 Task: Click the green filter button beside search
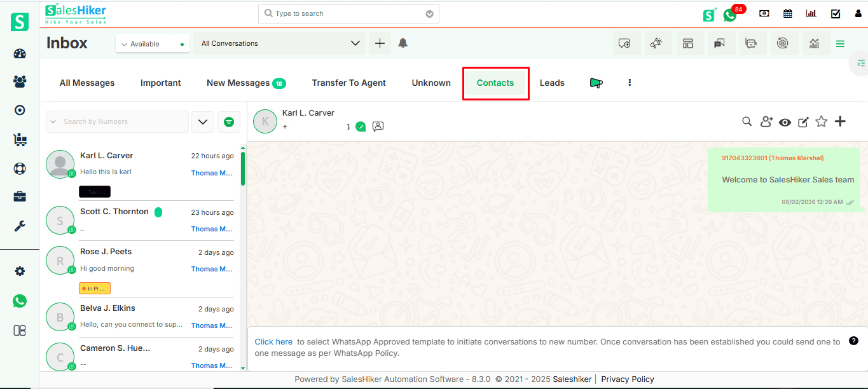[229, 121]
